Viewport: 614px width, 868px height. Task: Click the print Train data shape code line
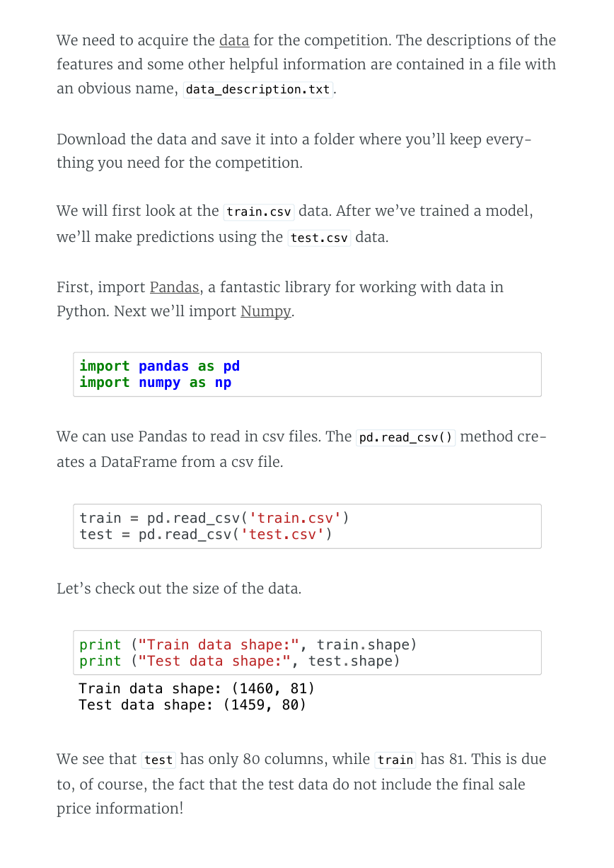[248, 644]
